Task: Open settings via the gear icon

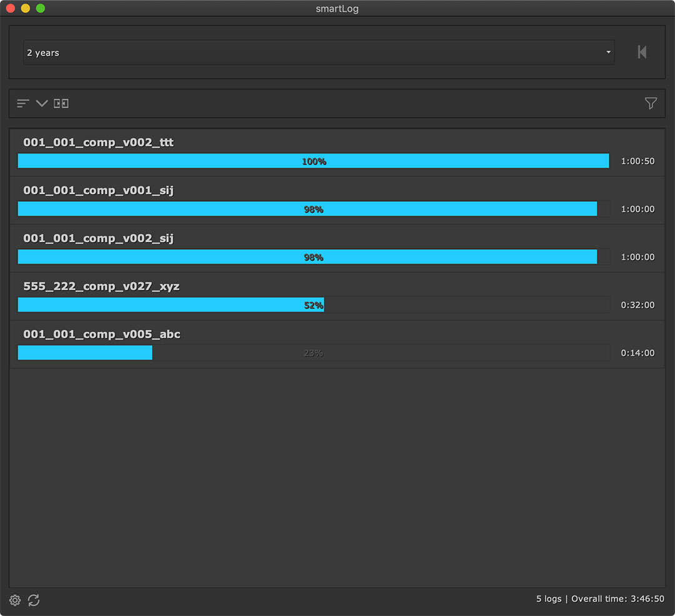Action: pyautogui.click(x=15, y=600)
